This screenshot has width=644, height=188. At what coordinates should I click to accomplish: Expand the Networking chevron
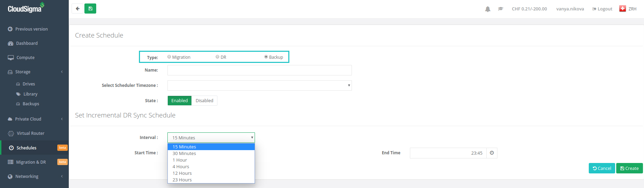click(x=62, y=177)
